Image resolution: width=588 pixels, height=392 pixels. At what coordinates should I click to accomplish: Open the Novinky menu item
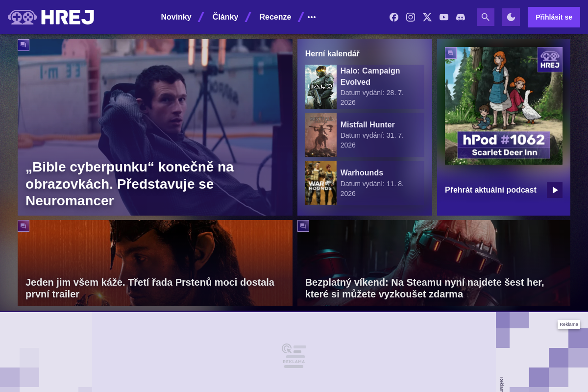176,17
